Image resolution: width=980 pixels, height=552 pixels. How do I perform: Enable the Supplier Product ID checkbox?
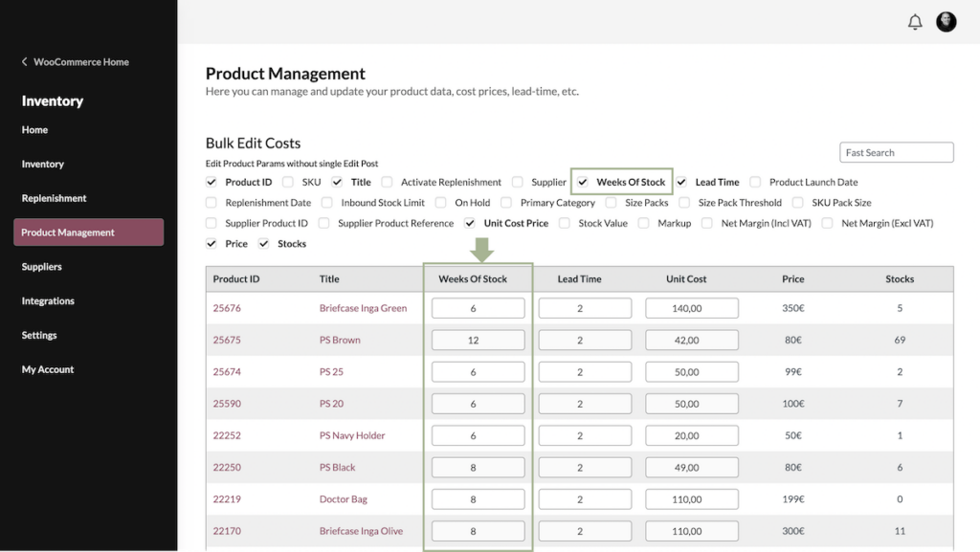point(212,223)
